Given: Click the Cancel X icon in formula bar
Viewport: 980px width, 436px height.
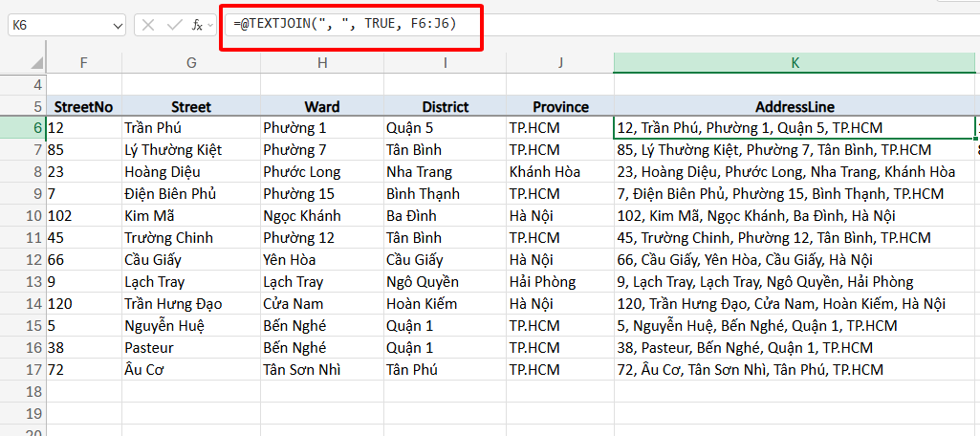Looking at the screenshot, I should tap(148, 25).
